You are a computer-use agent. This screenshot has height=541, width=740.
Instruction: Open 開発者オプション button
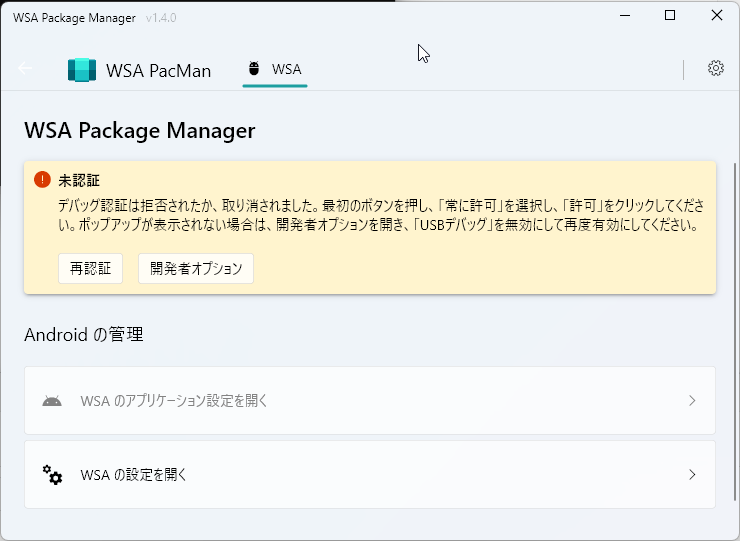coord(196,269)
